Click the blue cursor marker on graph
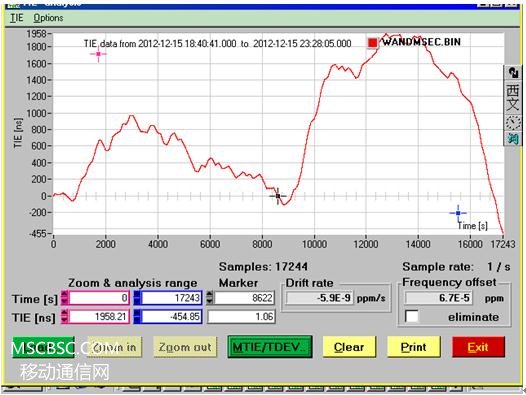The height and width of the screenshot is (395, 526). tap(458, 213)
